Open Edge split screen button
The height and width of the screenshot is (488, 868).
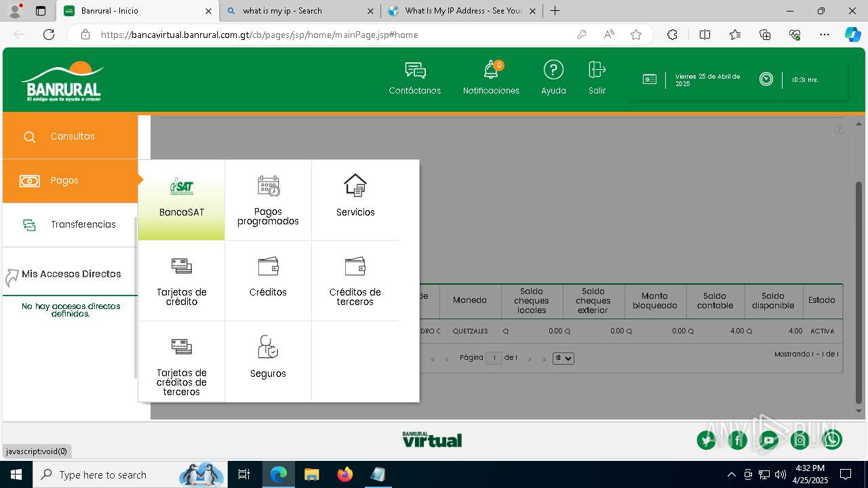coord(705,35)
